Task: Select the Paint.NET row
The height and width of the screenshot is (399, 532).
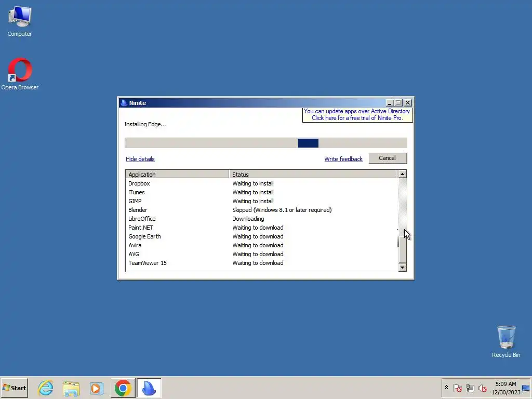Action: (x=261, y=228)
